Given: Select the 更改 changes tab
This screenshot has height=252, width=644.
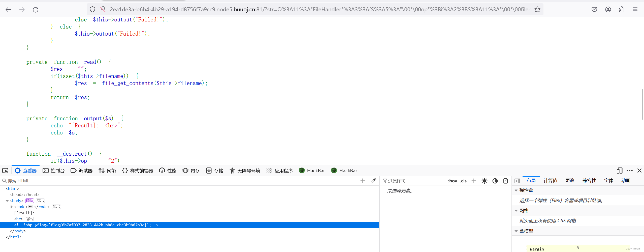Looking at the screenshot, I should coord(570,181).
